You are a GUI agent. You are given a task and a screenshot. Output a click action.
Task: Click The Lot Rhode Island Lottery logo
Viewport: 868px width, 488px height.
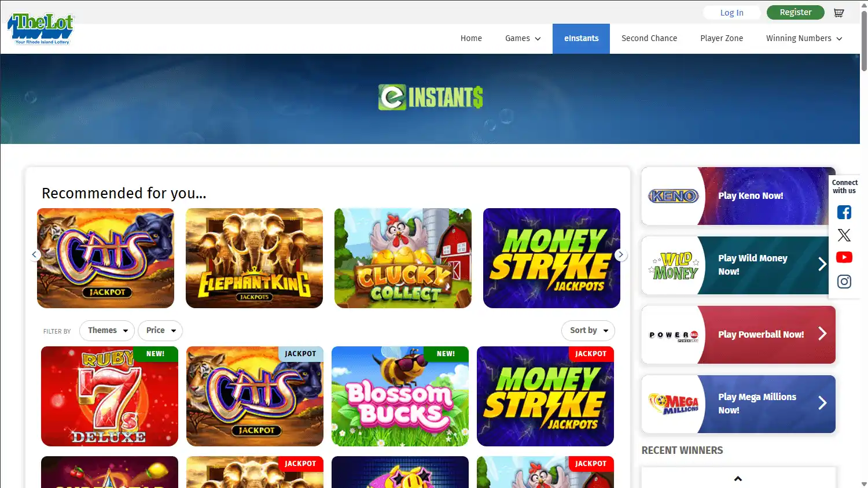click(42, 29)
